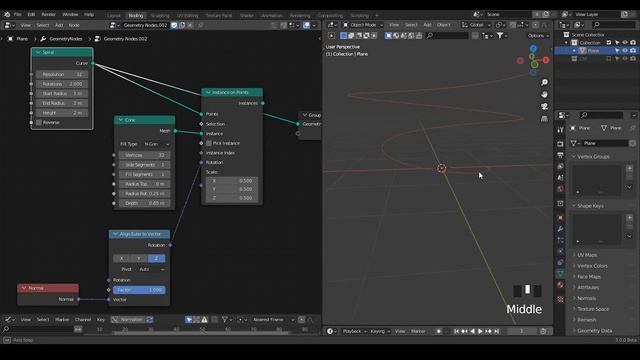This screenshot has height=360, width=640.
Task: Open the Cone Fill Type dropdown
Action: (156, 144)
